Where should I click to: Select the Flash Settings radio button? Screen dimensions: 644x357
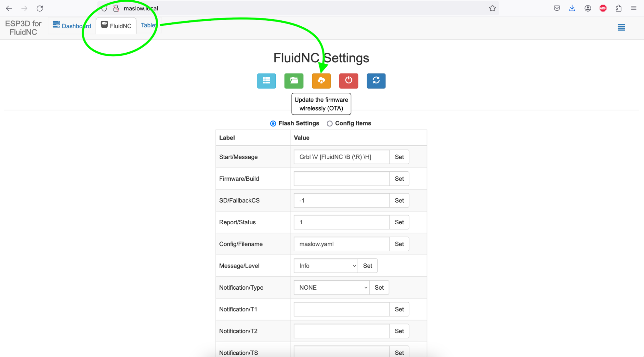click(x=273, y=124)
